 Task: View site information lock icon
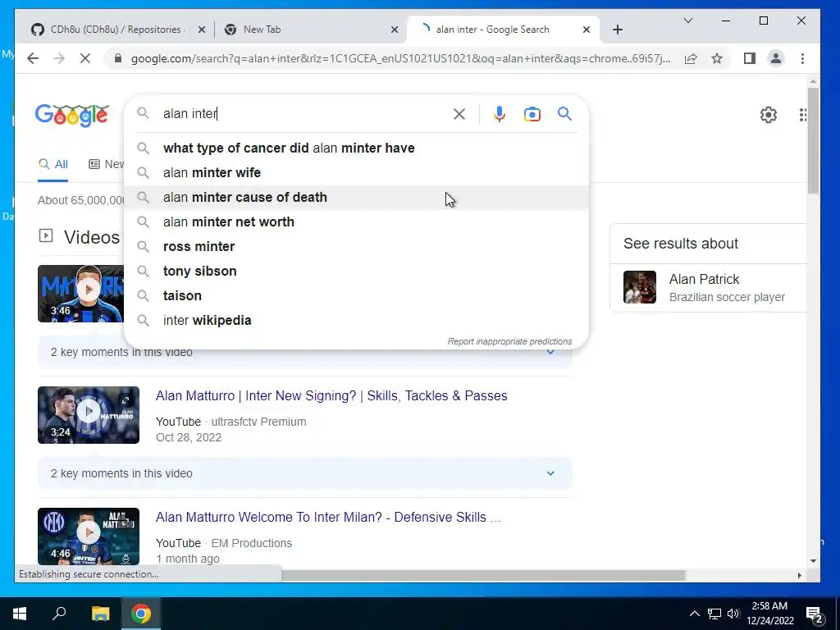click(118, 58)
